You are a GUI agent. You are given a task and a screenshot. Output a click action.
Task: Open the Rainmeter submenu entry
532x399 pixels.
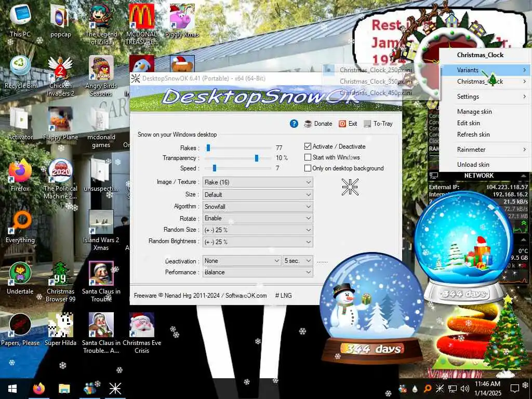pos(485,149)
